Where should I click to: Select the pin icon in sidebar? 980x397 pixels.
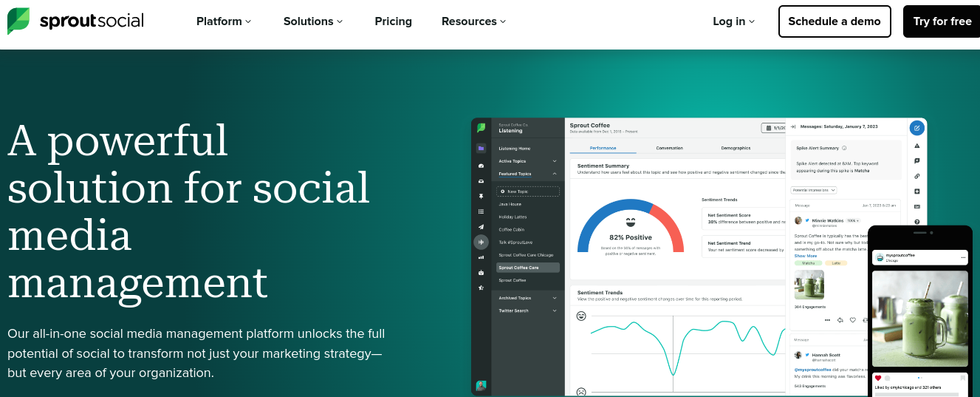pyautogui.click(x=481, y=196)
